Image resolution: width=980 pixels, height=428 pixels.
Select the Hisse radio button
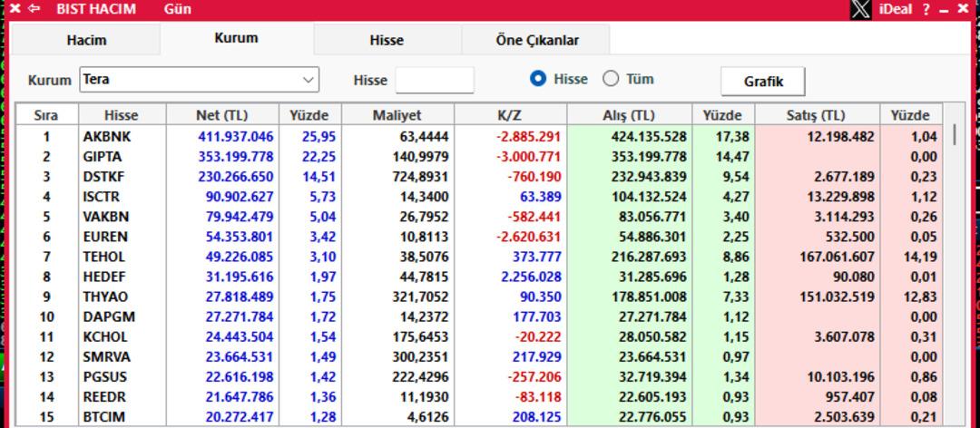[538, 80]
